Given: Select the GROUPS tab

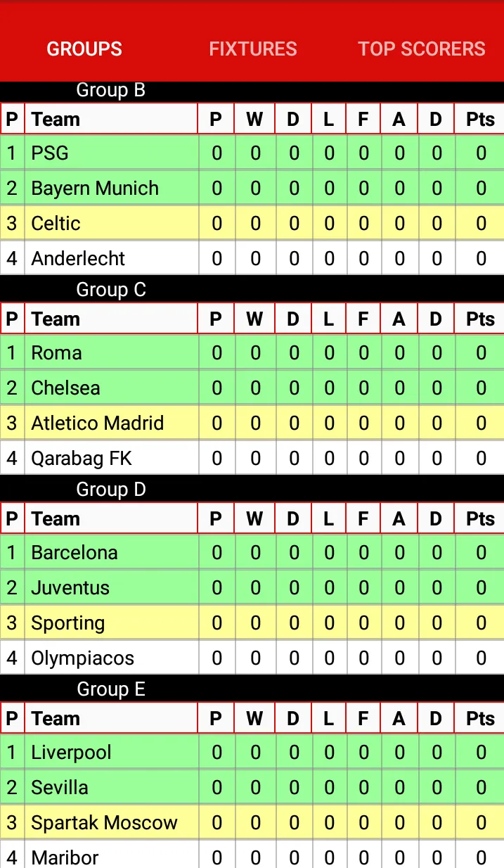Looking at the screenshot, I should click(x=84, y=49).
